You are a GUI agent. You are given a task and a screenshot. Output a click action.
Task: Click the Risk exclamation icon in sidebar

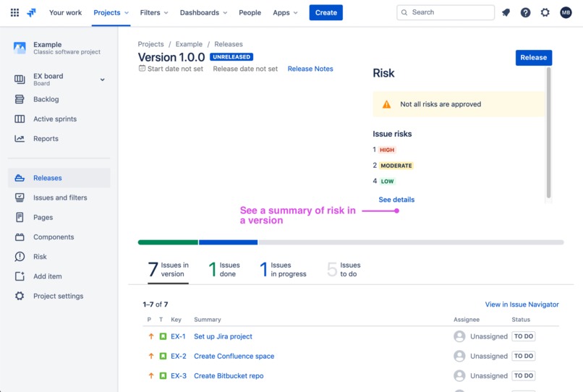(x=20, y=257)
